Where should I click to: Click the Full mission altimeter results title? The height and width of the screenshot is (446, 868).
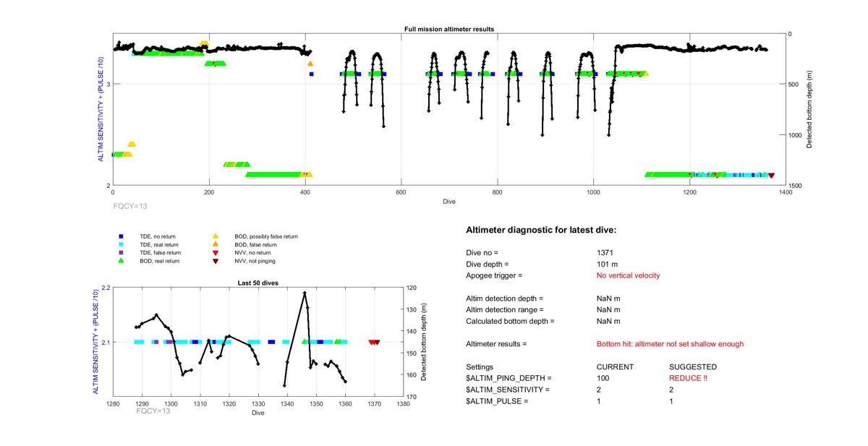(x=448, y=29)
